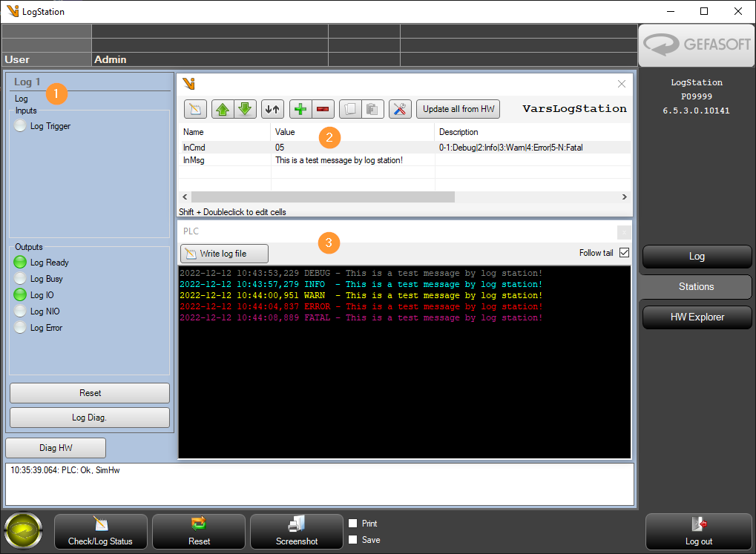The width and height of the screenshot is (756, 554).
Task: Enable the Print checkbox
Action: click(353, 523)
